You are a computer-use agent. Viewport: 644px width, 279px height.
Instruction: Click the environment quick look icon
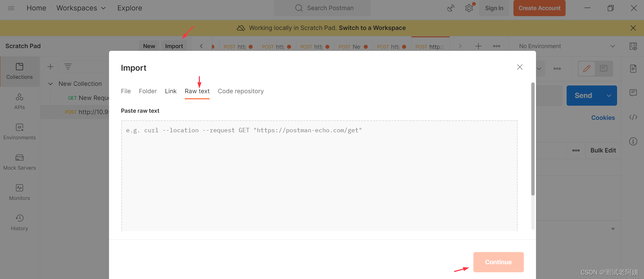pyautogui.click(x=633, y=46)
